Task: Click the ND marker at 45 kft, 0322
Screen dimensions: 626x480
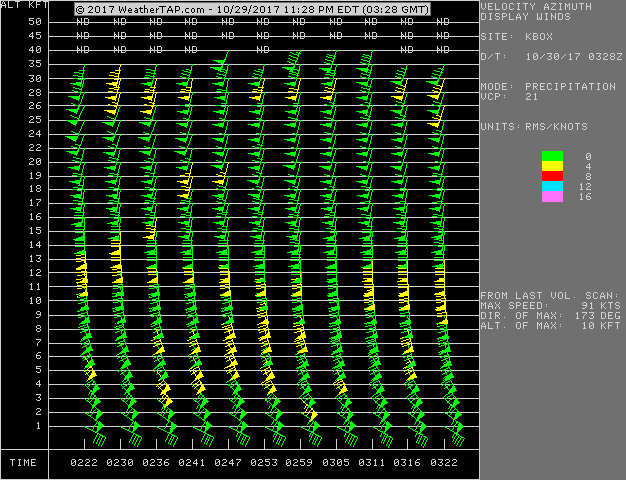Action: [x=443, y=36]
